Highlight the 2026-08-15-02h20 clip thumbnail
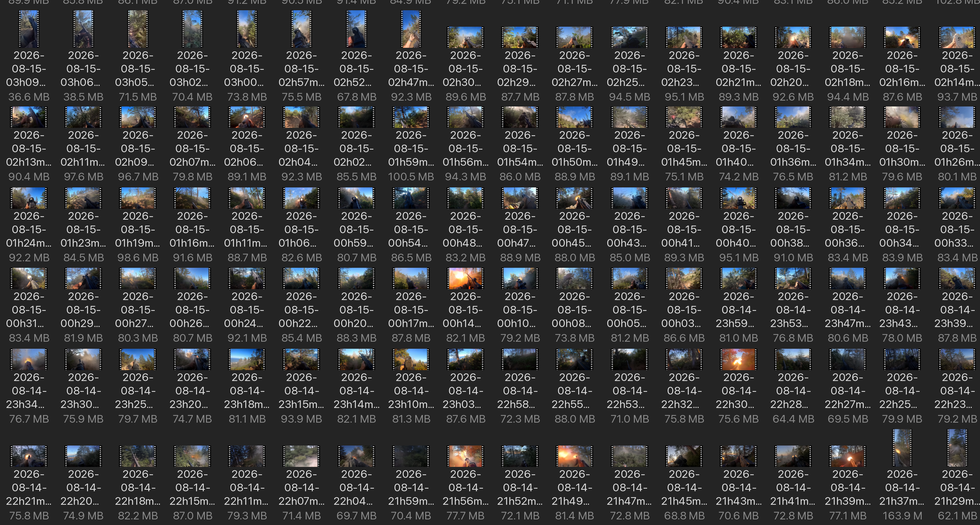Image resolution: width=980 pixels, height=525 pixels. point(793,37)
